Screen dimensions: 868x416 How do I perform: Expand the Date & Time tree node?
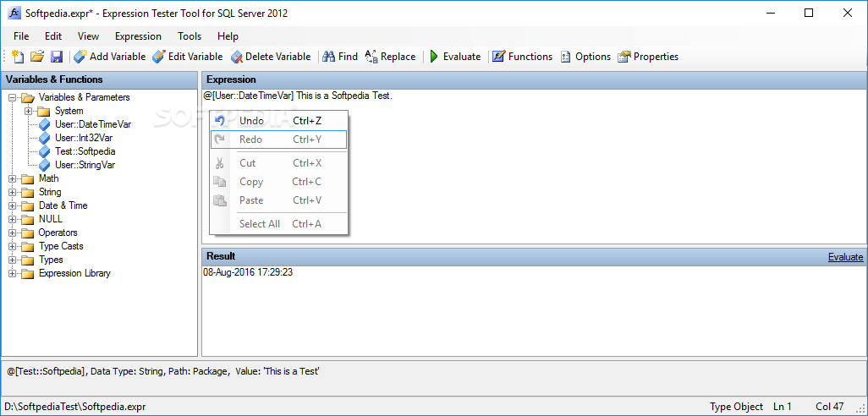tap(12, 205)
